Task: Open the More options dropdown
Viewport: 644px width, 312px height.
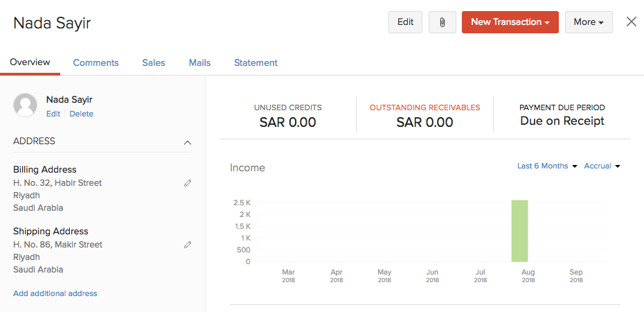Action: [589, 22]
